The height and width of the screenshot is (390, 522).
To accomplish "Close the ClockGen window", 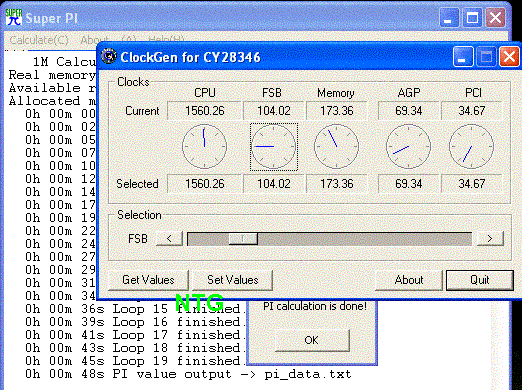I will pos(509,57).
